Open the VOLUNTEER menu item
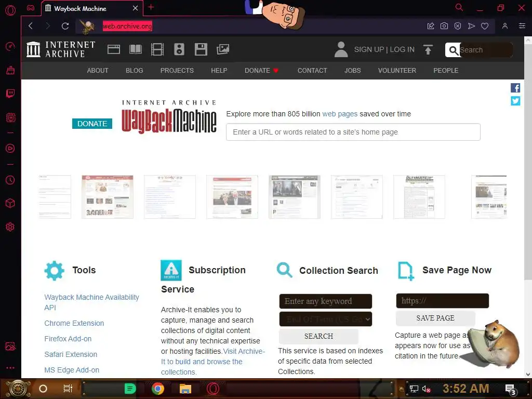Screen dimensions: 532x399 pyautogui.click(x=397, y=70)
